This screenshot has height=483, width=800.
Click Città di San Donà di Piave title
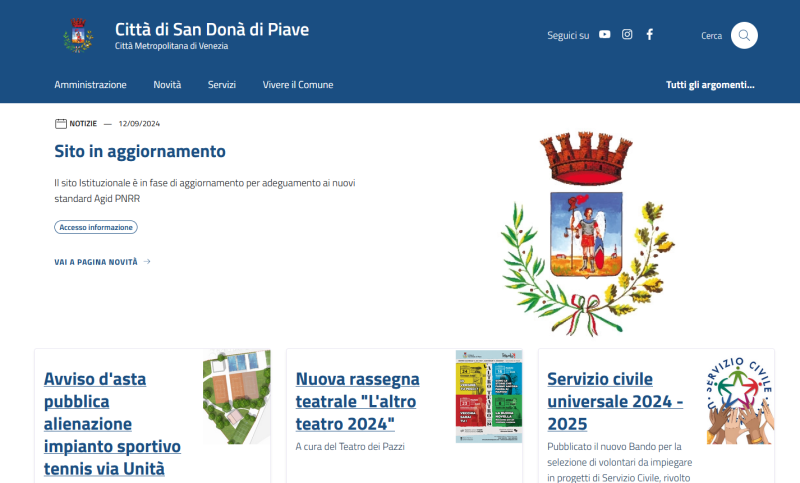(x=212, y=30)
